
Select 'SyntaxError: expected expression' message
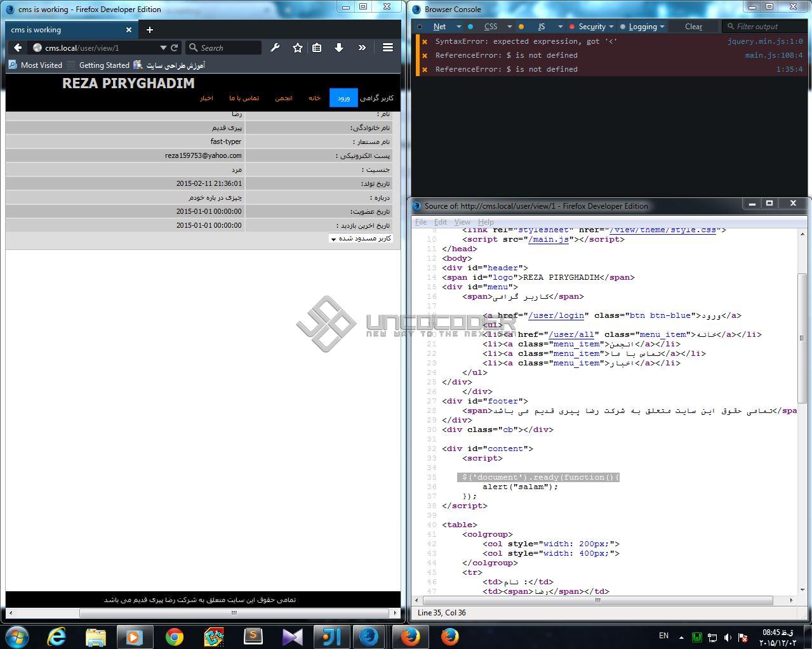526,41
